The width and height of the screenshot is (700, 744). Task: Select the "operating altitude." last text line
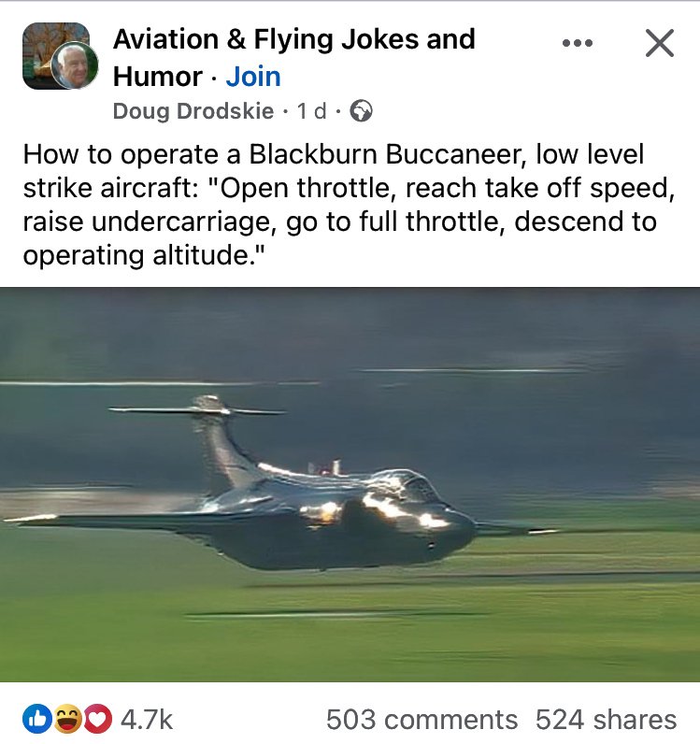(x=143, y=255)
